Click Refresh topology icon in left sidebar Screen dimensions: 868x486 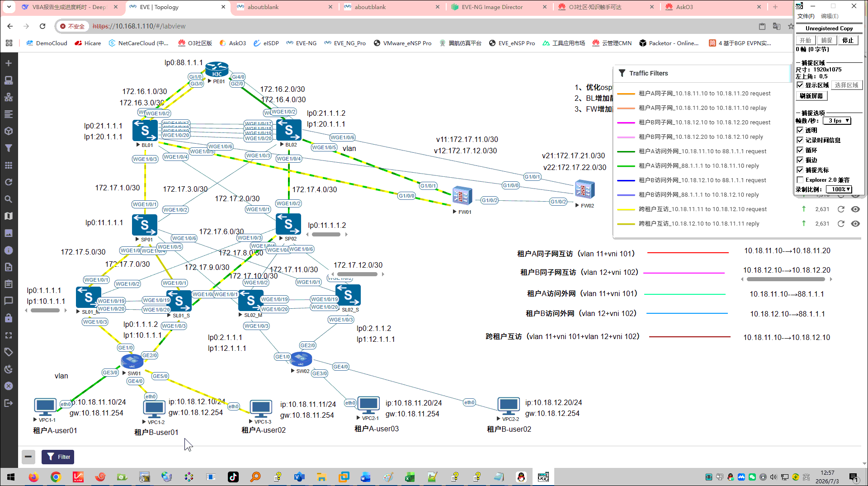(x=9, y=182)
